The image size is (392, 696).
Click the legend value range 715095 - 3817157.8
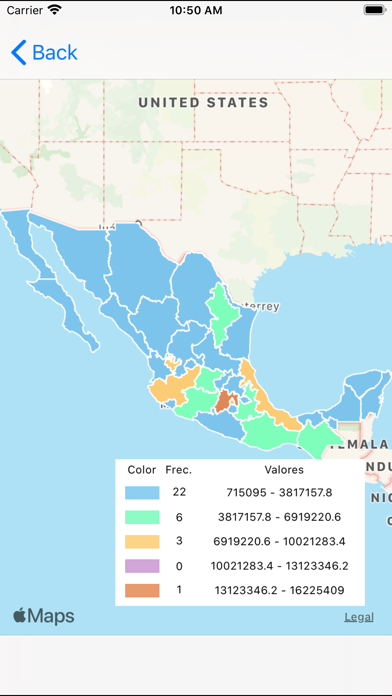(x=279, y=493)
